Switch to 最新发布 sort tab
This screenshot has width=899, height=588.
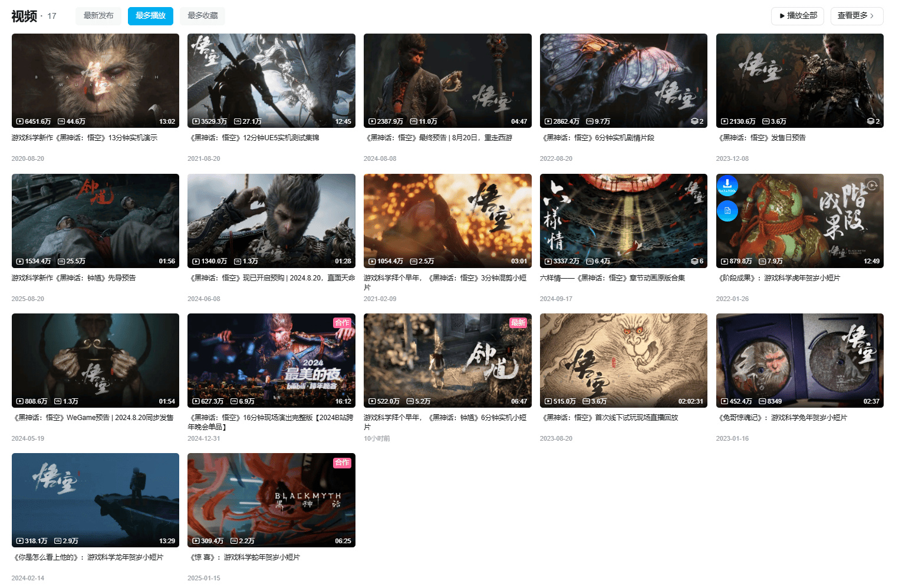[x=98, y=16]
